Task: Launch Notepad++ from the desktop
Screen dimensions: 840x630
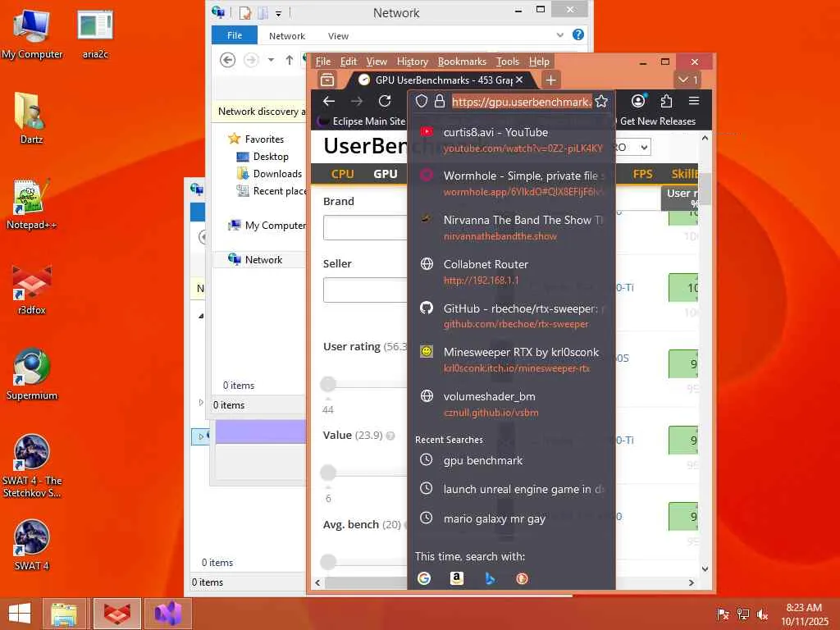Action: point(31,203)
